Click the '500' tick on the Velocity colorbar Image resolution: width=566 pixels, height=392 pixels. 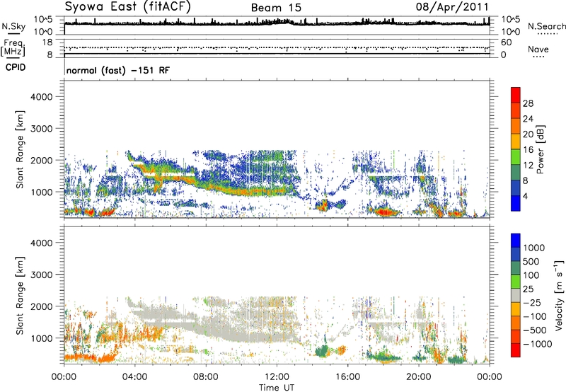pos(531,261)
